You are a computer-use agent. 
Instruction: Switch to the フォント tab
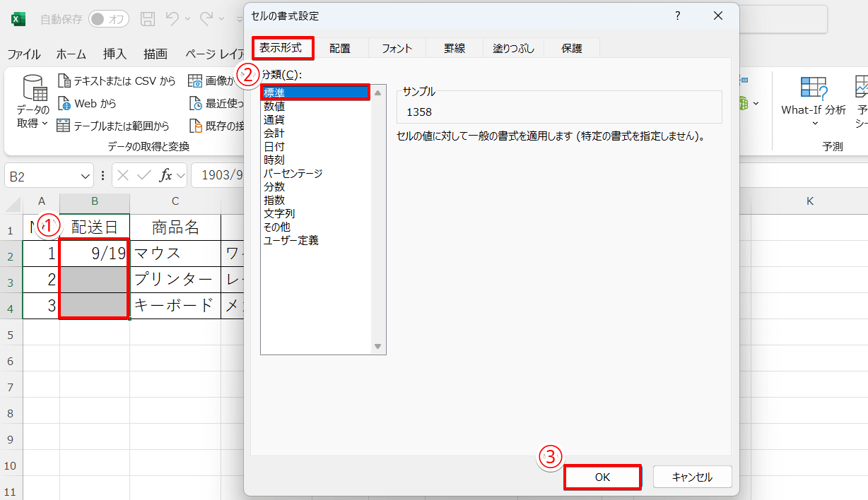397,49
